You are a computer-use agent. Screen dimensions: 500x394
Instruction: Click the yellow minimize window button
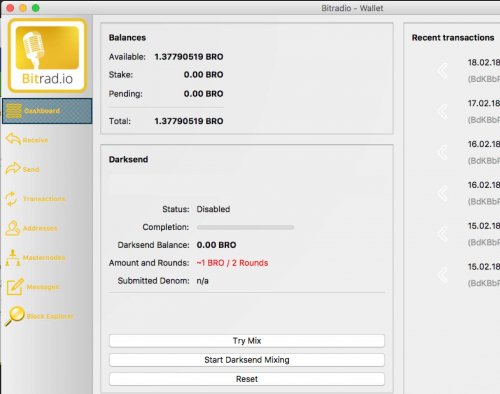click(23, 8)
